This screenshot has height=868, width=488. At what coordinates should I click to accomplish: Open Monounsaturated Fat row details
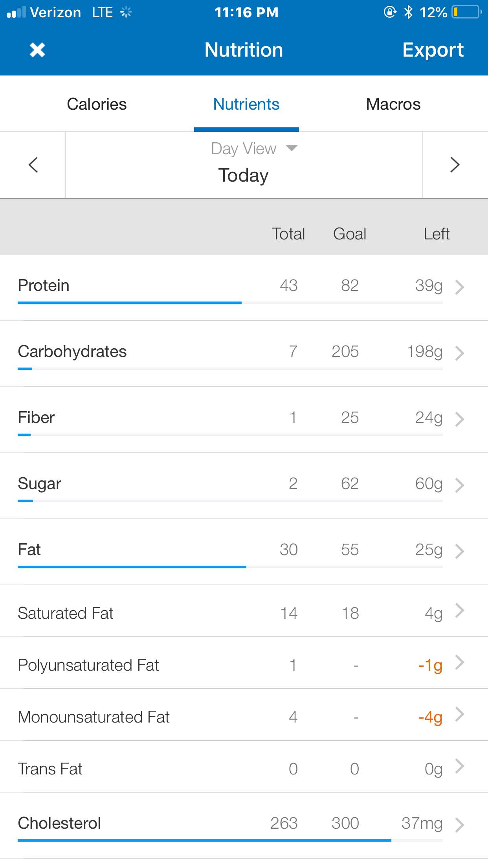coord(244,715)
